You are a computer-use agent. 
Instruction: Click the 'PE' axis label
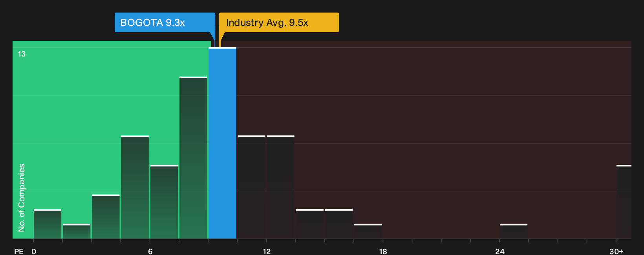19,251
